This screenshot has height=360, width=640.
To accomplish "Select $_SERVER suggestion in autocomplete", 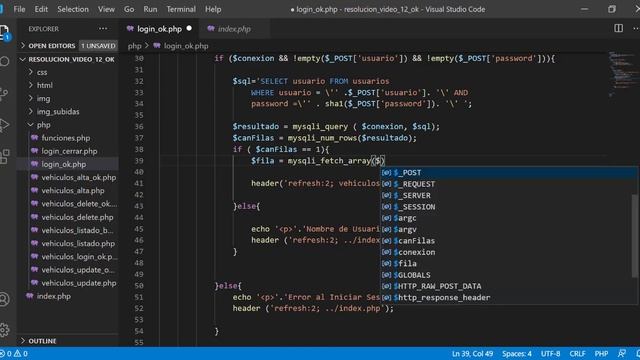I will (x=509, y=196).
